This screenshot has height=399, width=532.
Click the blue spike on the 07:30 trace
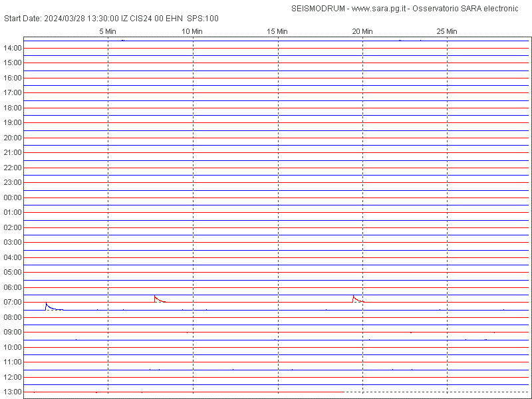[54, 306]
